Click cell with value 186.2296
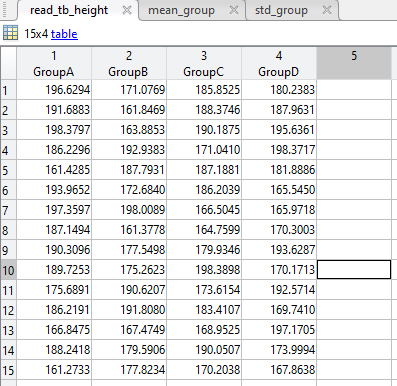 pos(54,150)
